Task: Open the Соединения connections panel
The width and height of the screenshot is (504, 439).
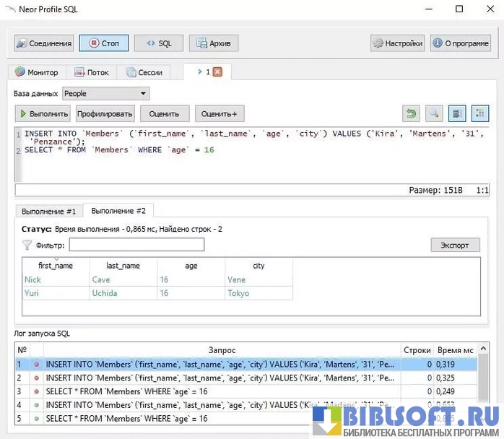Action: [x=44, y=43]
